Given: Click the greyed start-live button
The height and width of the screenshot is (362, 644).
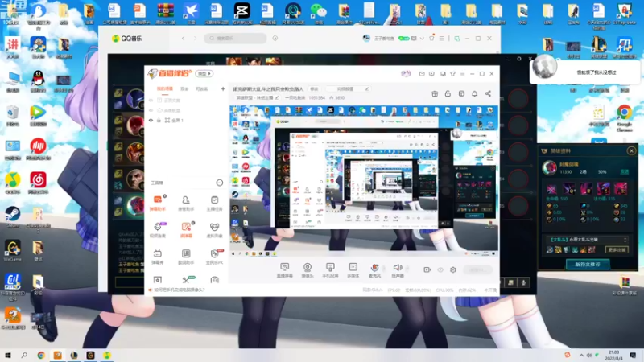Looking at the screenshot, I should (x=477, y=269).
